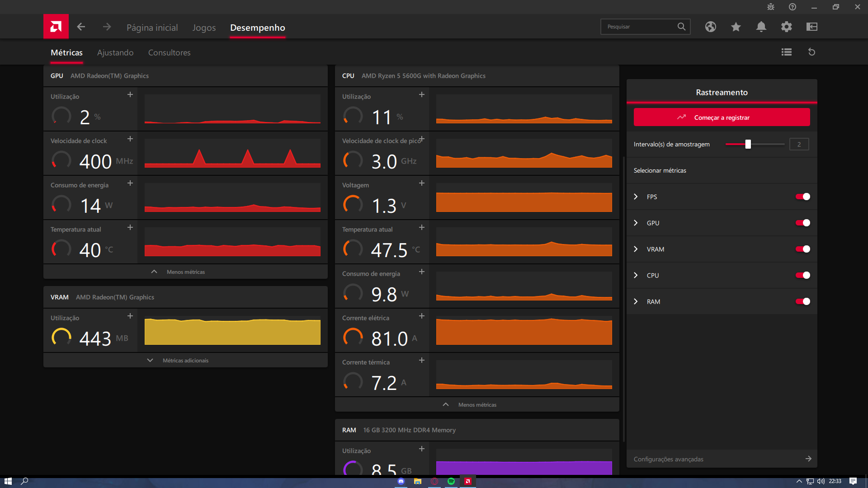
Task: Open Configurações avançadas arrow
Action: pos(808,459)
